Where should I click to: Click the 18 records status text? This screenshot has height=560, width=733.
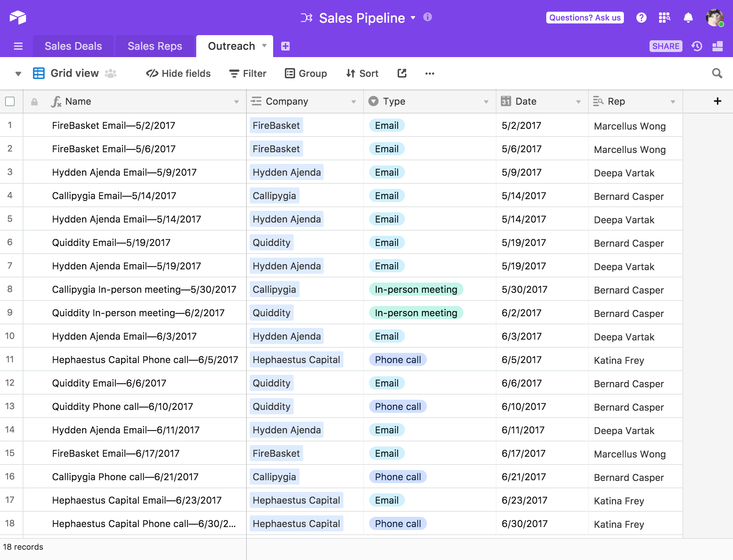point(23,547)
